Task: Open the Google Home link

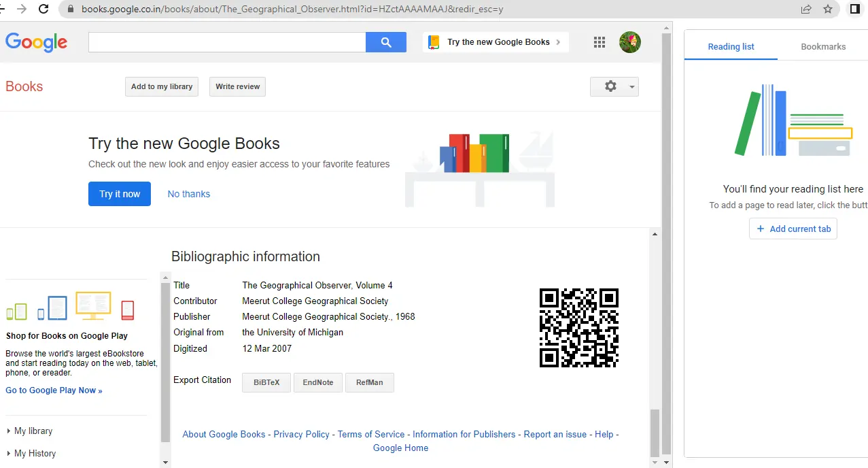Action: click(401, 448)
